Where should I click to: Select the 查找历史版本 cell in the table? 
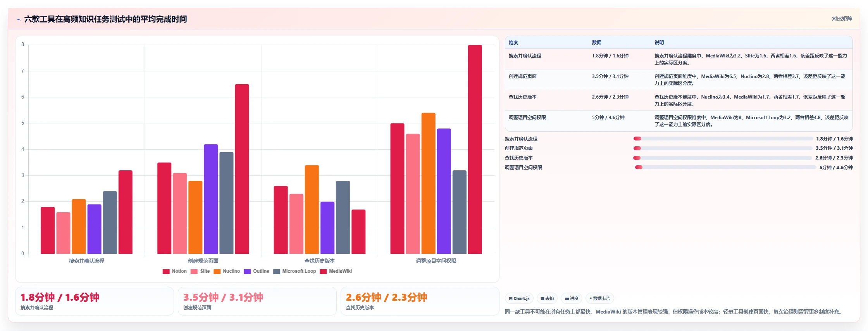click(x=522, y=97)
